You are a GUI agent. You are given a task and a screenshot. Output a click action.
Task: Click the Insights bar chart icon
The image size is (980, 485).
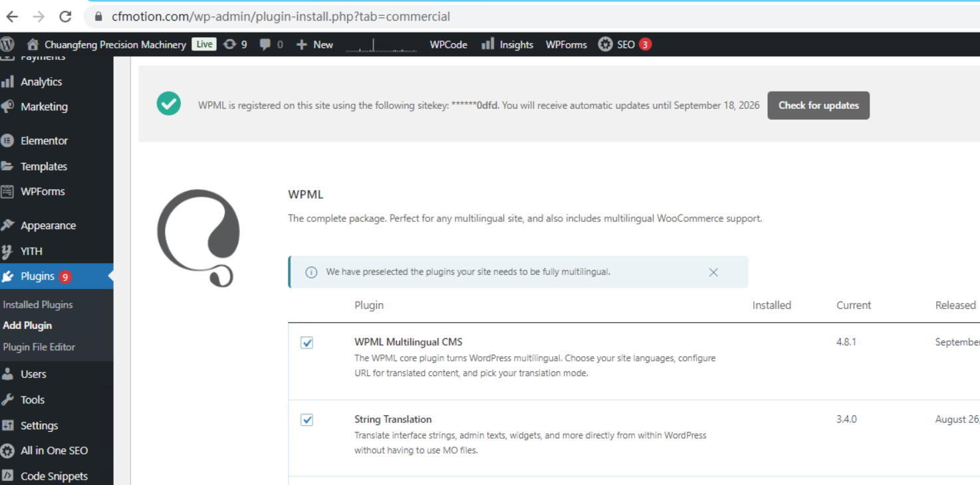click(488, 44)
